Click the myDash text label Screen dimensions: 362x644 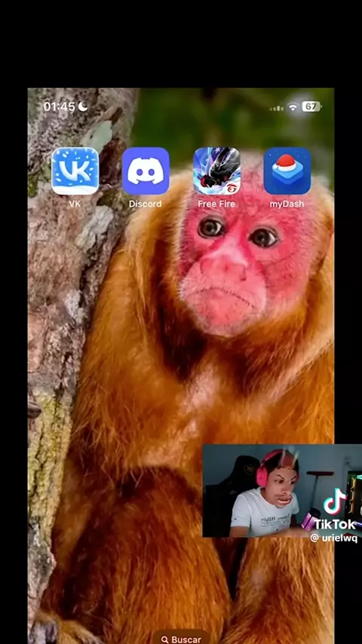[x=287, y=204]
